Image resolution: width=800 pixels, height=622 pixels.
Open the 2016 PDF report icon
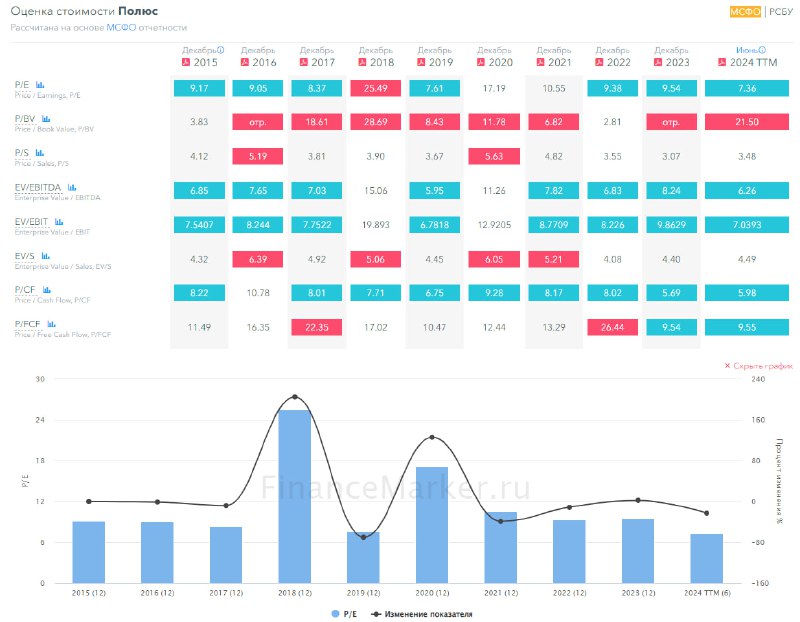point(245,62)
